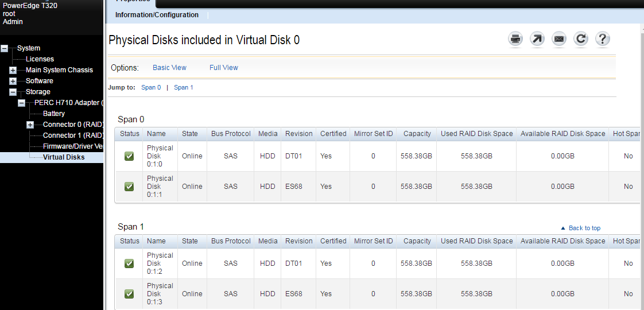
Task: Open the Information/Configuration tab
Action: point(157,15)
